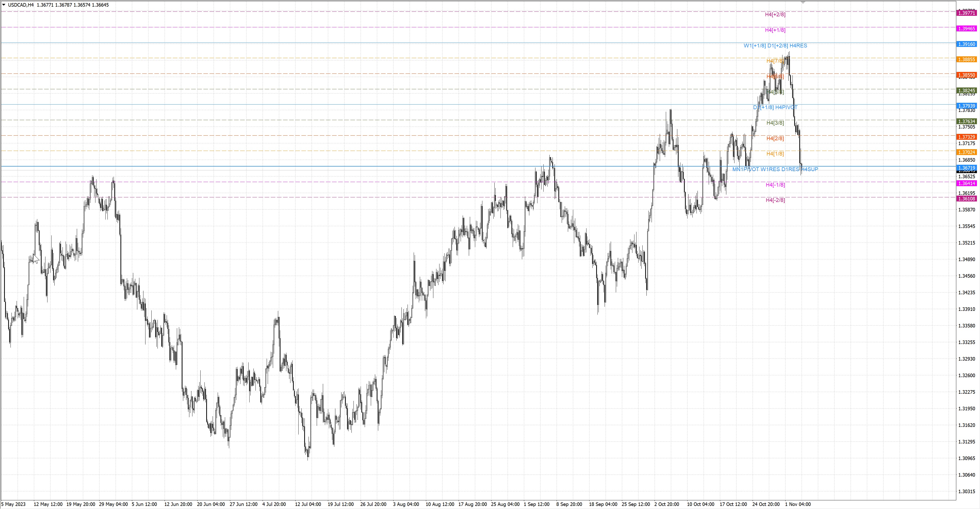Click the H4[1/8] level label

coord(775,154)
